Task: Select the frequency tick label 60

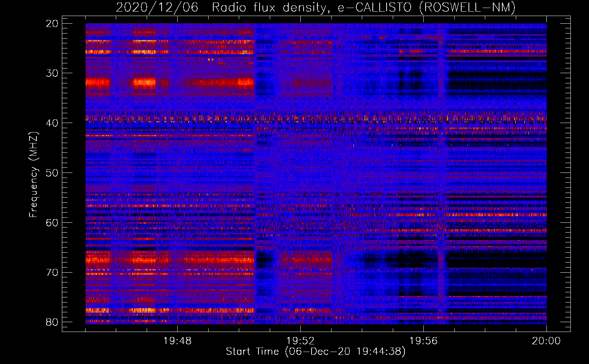Action: (x=52, y=223)
